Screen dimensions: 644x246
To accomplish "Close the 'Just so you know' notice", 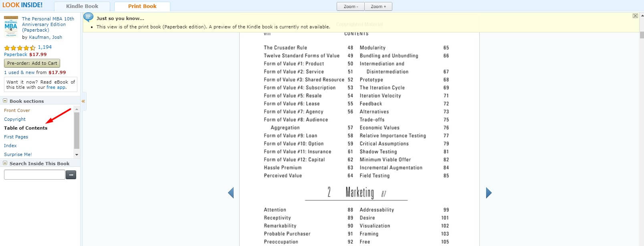I will [x=635, y=16].
